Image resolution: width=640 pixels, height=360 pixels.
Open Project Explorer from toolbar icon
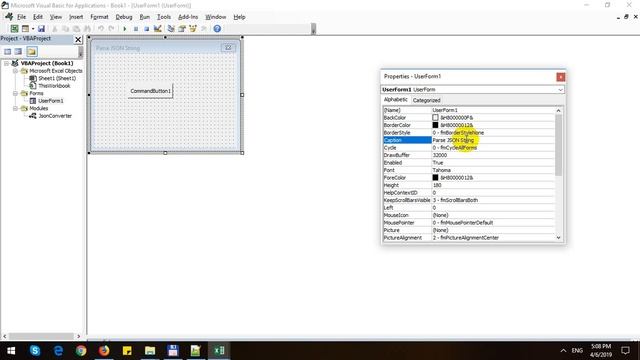coord(171,29)
